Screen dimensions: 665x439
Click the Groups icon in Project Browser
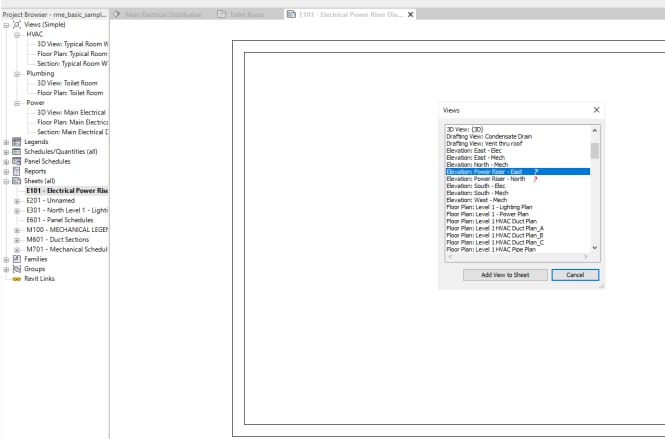pyautogui.click(x=16, y=269)
